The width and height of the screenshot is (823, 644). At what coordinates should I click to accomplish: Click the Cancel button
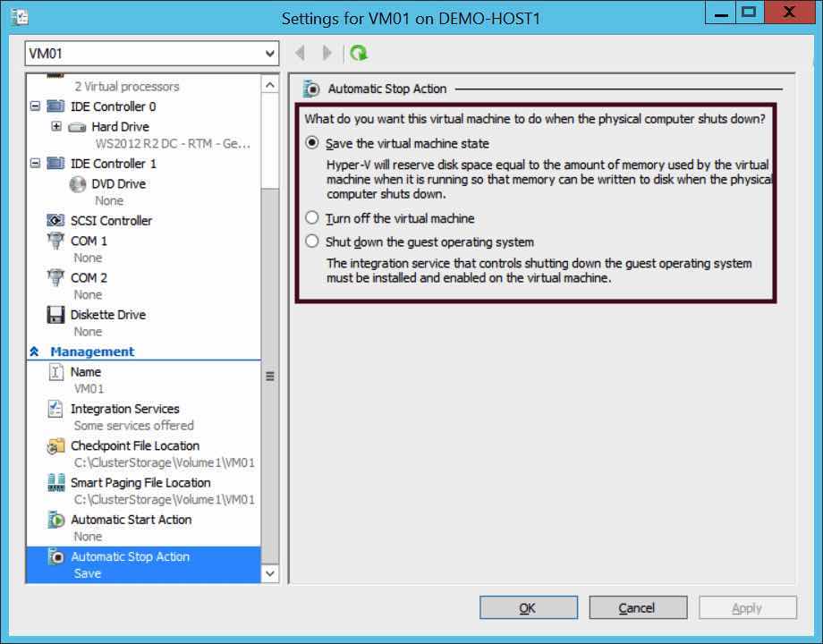tap(638, 608)
